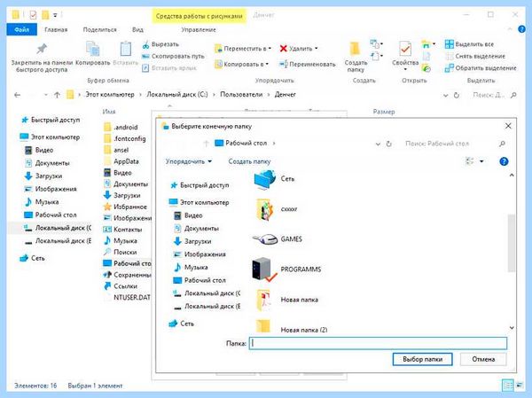Switch to details view icon in status bar

pyautogui.click(x=508, y=386)
